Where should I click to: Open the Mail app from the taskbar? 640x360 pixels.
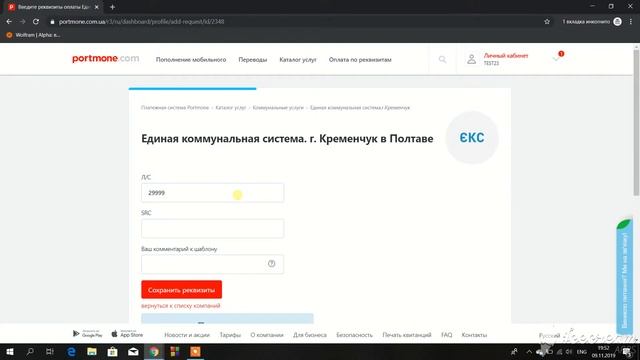[133, 351]
